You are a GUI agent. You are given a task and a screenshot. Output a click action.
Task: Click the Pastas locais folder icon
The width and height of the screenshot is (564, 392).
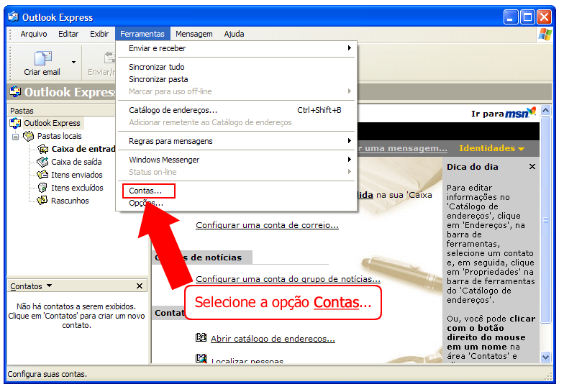(x=28, y=137)
